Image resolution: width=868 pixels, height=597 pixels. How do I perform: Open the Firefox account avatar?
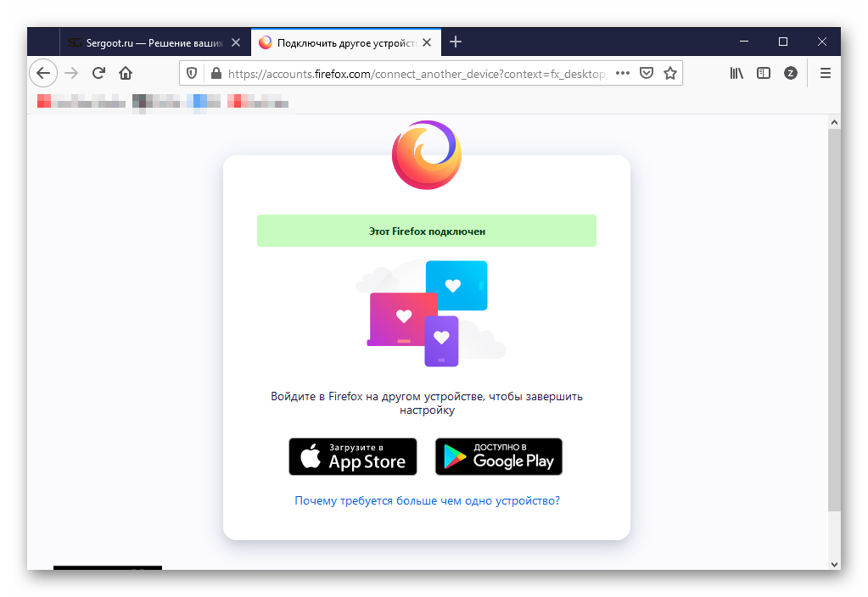tap(791, 74)
